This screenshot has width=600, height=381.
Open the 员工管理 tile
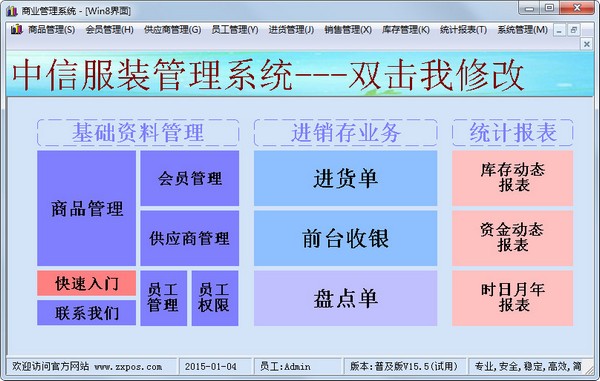click(164, 298)
